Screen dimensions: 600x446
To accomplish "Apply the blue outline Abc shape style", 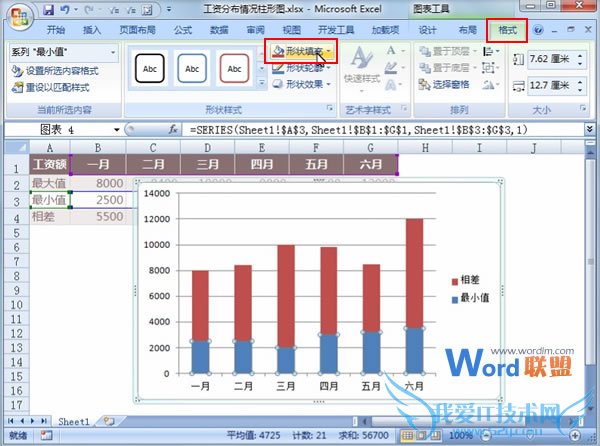I will pos(192,69).
